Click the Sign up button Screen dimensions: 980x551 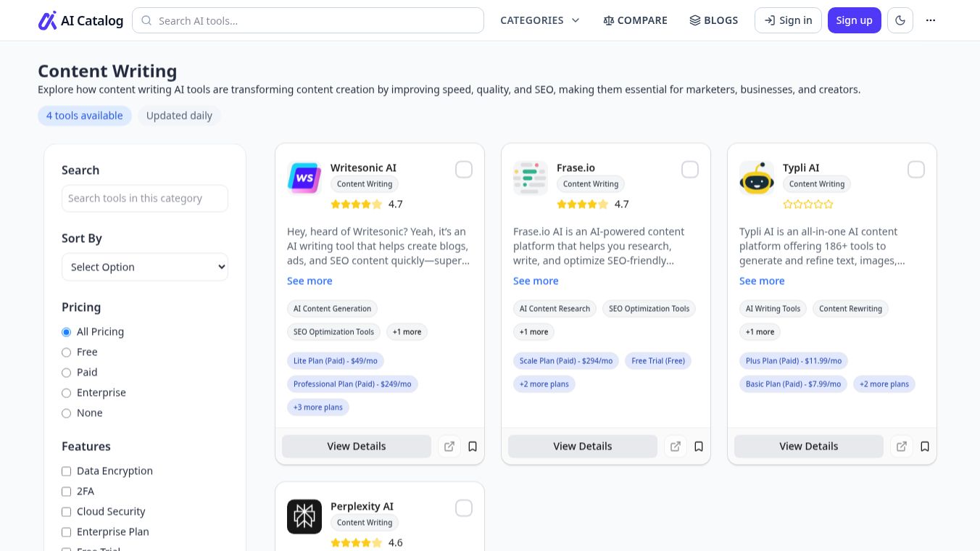point(855,20)
